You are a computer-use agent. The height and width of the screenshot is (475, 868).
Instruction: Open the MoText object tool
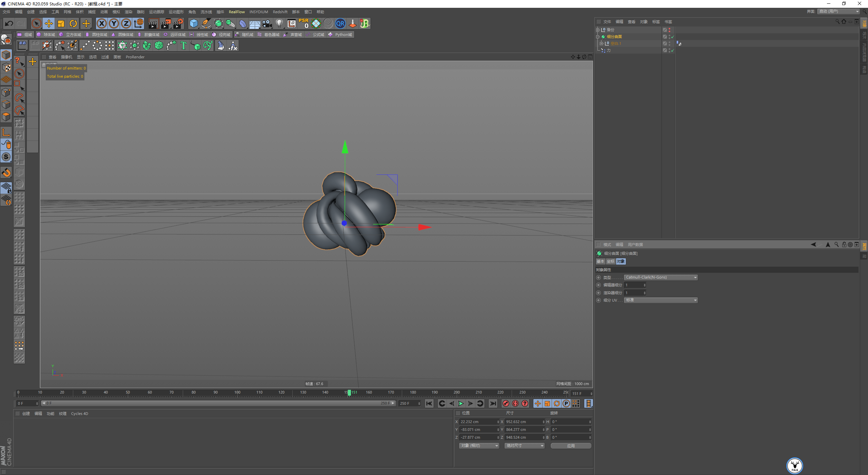pyautogui.click(x=183, y=45)
